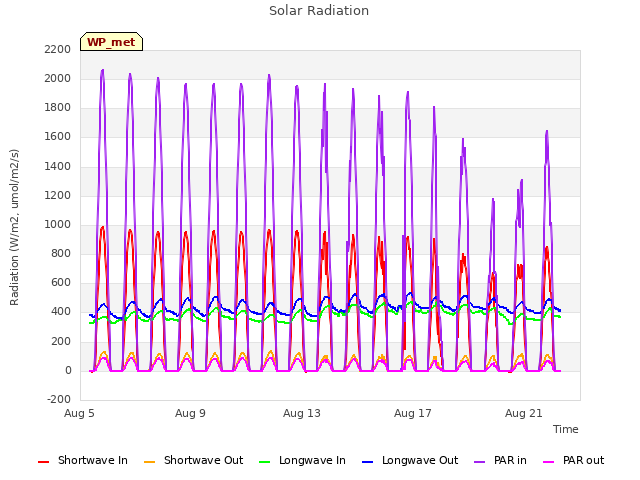Click the first PAR in peak near 2050

point(102,71)
